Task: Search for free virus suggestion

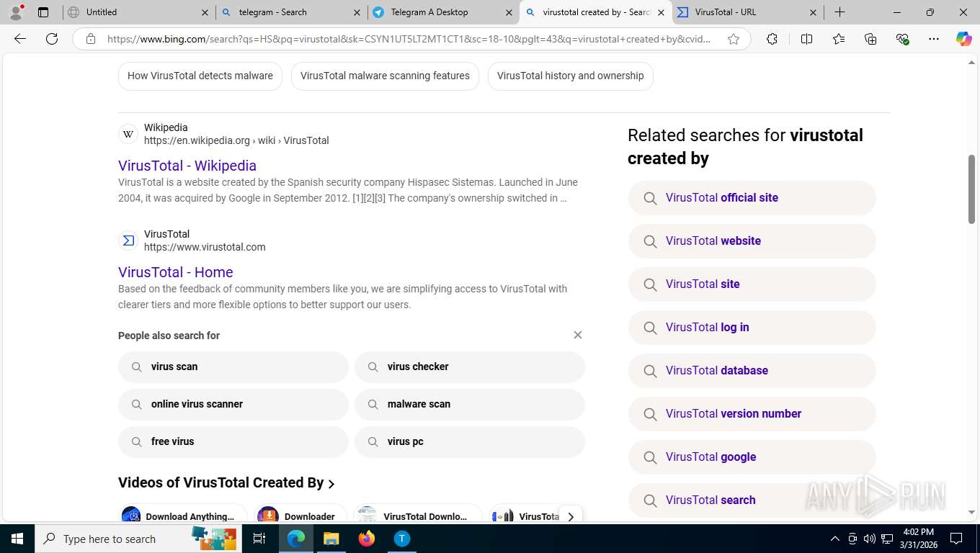Action: pos(233,441)
